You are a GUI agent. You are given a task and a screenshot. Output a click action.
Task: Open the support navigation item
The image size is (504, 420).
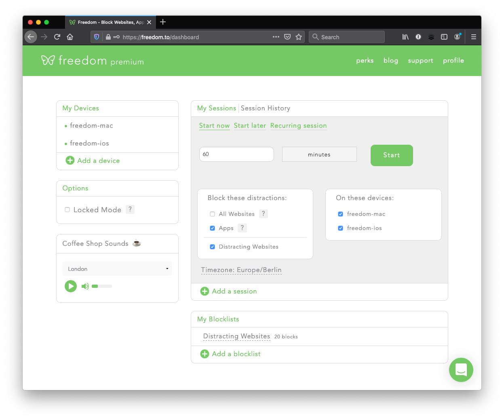(x=420, y=61)
